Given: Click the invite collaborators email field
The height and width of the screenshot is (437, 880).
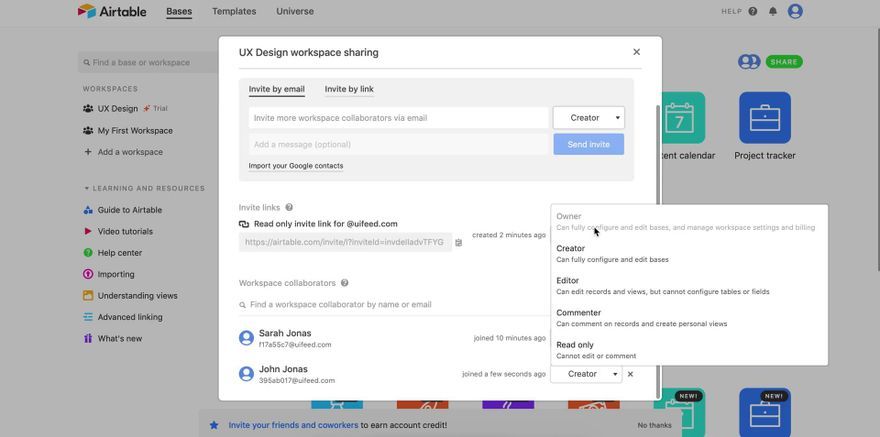Looking at the screenshot, I should pyautogui.click(x=398, y=118).
